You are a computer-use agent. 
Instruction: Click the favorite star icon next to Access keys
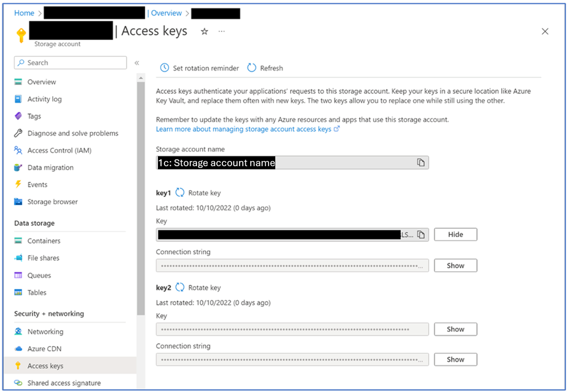tap(204, 31)
